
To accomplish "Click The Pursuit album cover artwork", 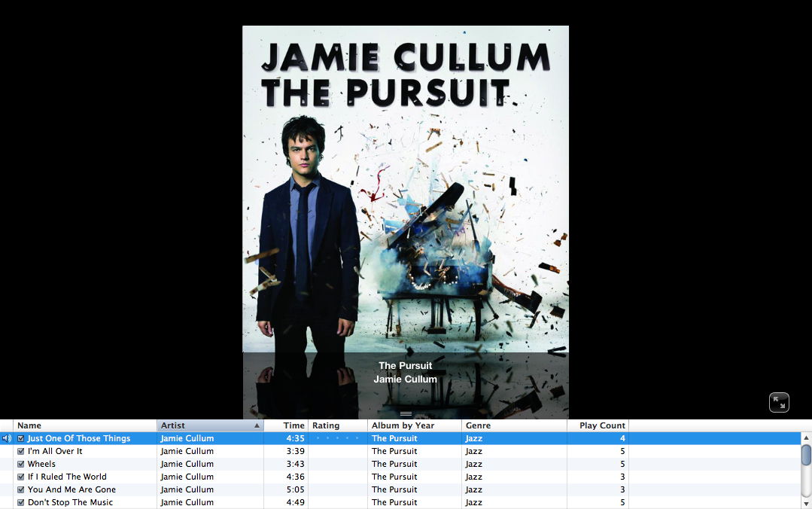I will pyautogui.click(x=406, y=189).
